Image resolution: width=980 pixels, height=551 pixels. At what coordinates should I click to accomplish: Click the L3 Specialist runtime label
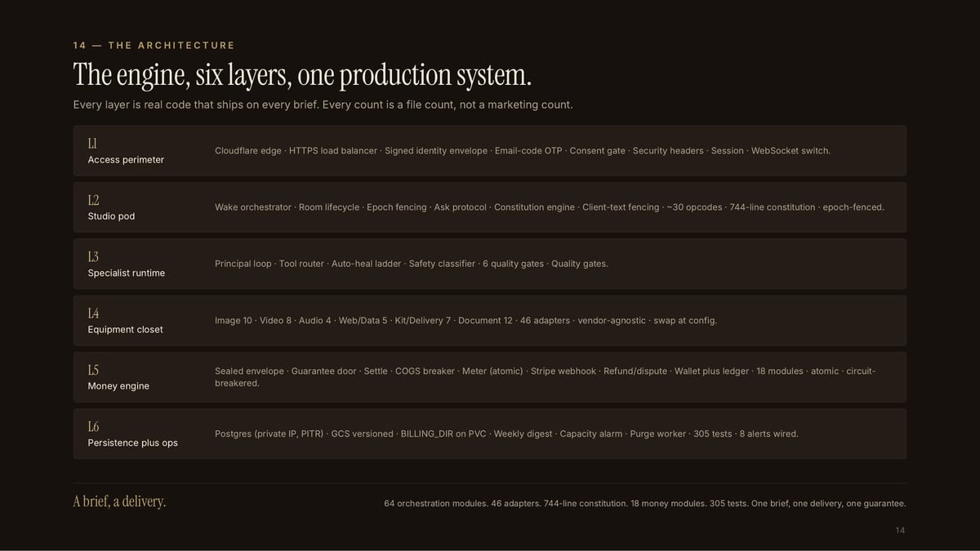coord(126,264)
